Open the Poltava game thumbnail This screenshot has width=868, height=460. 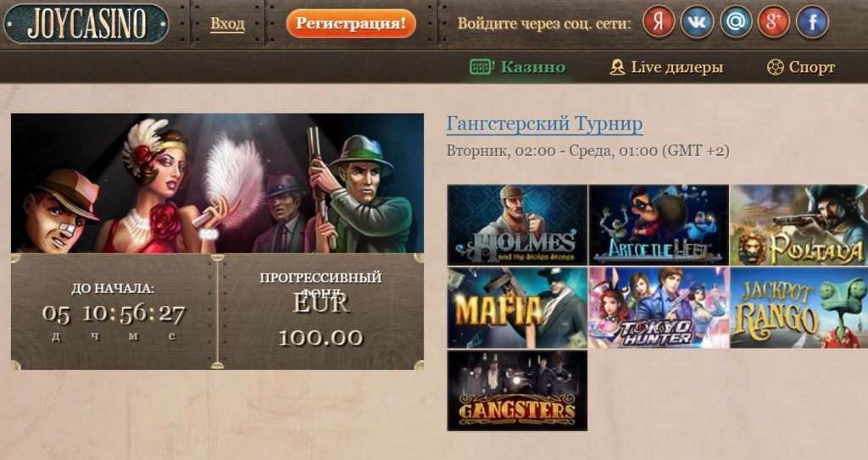tap(798, 224)
